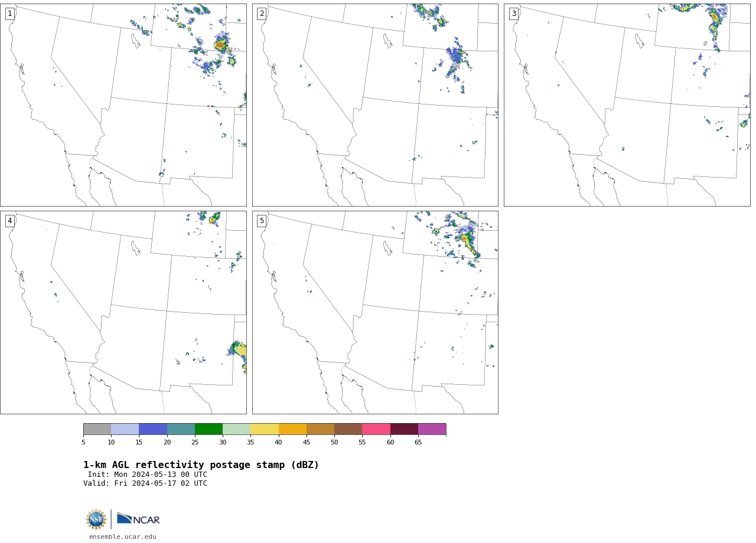Open ensemble member 3 reflectivity map
The image size is (756, 543).
click(x=627, y=105)
